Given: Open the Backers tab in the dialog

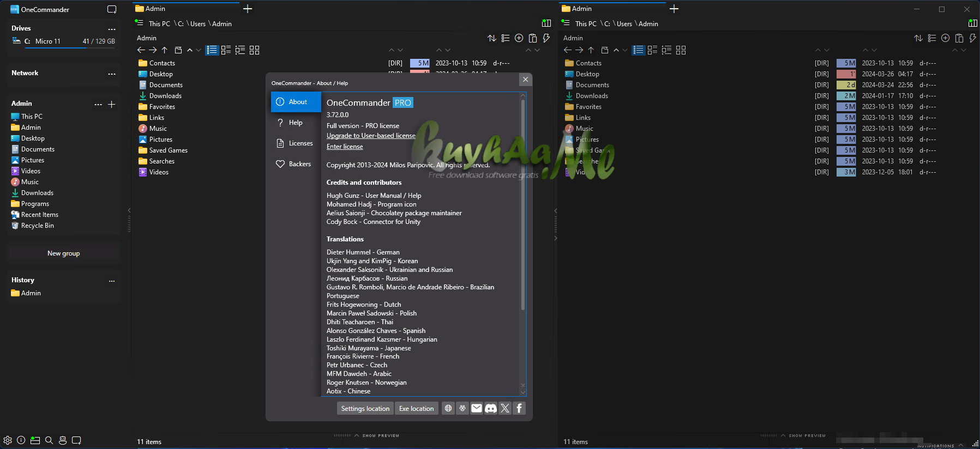Looking at the screenshot, I should [x=296, y=164].
